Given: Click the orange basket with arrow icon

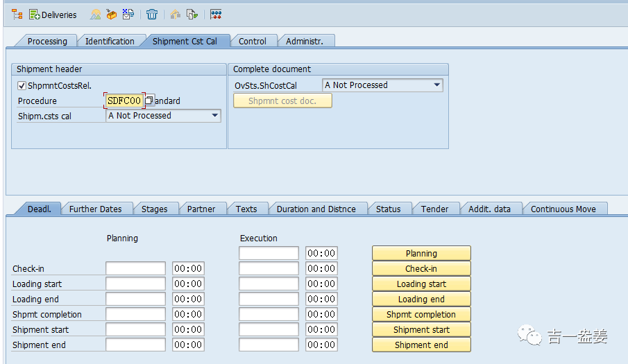Looking at the screenshot, I should click(x=111, y=15).
